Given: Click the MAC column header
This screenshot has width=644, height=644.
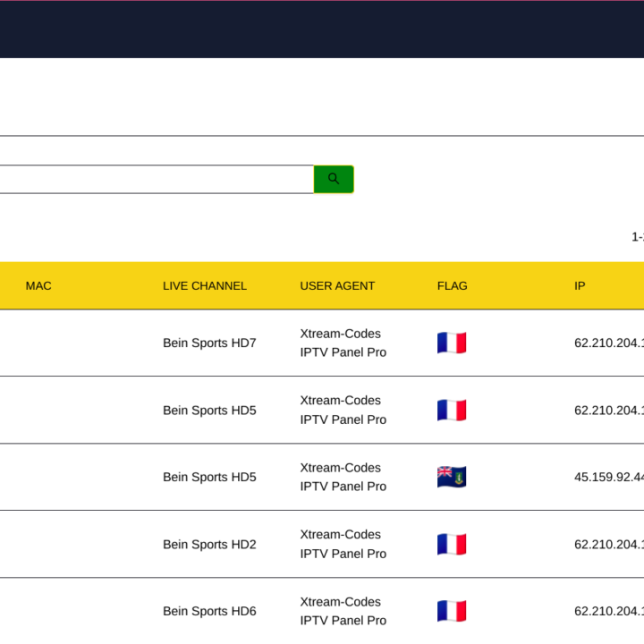Looking at the screenshot, I should coord(38,286).
